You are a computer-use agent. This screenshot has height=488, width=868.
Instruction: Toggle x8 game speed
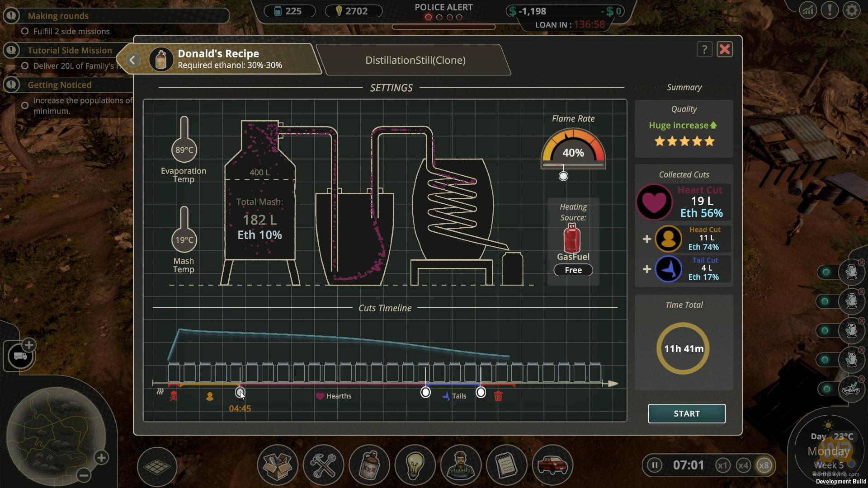pos(764,465)
